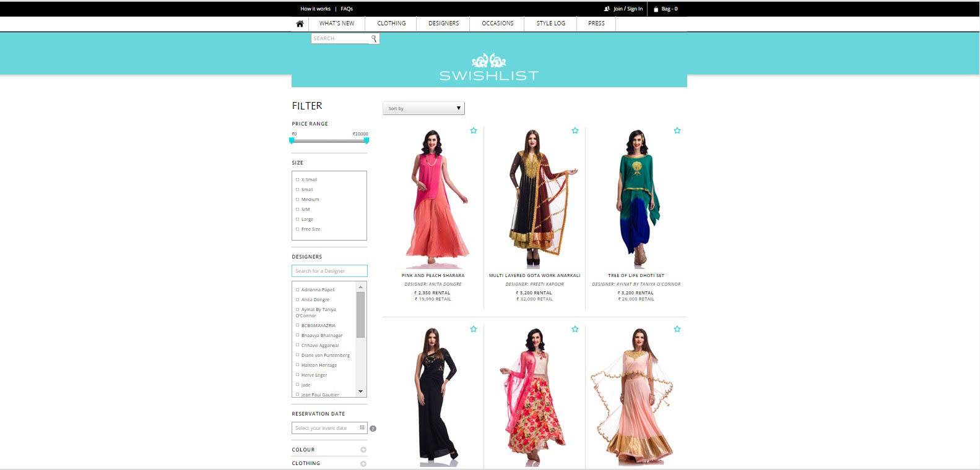Click the maximum price slider handle
This screenshot has width=980, height=470.
point(366,140)
